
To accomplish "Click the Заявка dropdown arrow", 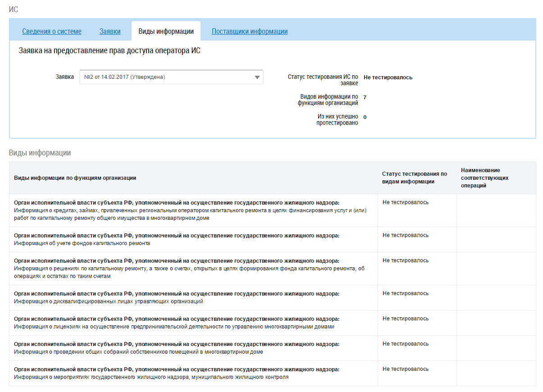I will pos(257,77).
